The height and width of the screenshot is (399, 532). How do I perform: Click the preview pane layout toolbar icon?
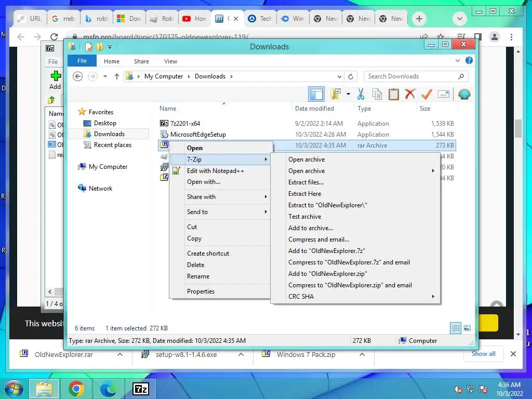(316, 94)
